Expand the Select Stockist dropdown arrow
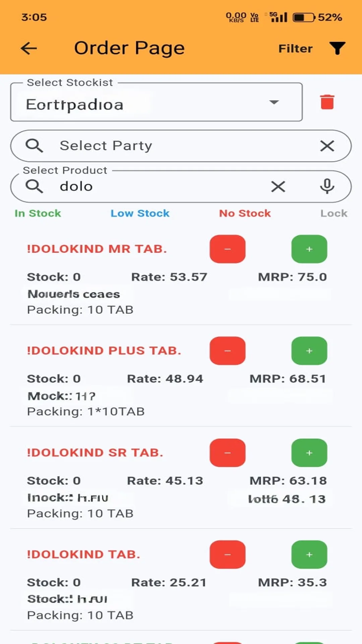Screen dimensions: 362x644 pos(274,102)
